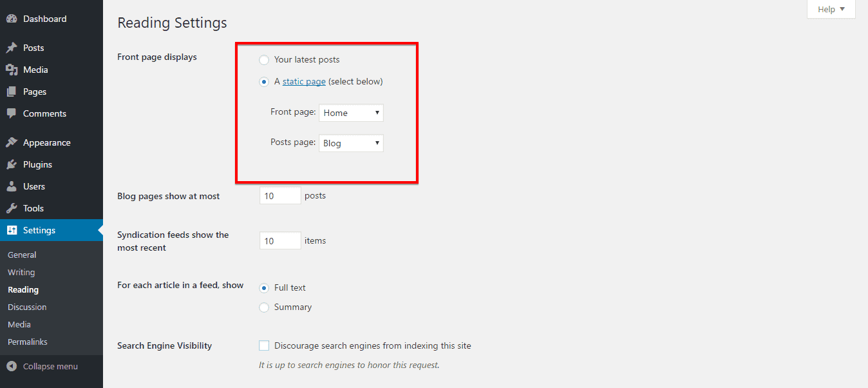868x388 pixels.
Task: Click the Tools wrench icon
Action: [x=12, y=208]
